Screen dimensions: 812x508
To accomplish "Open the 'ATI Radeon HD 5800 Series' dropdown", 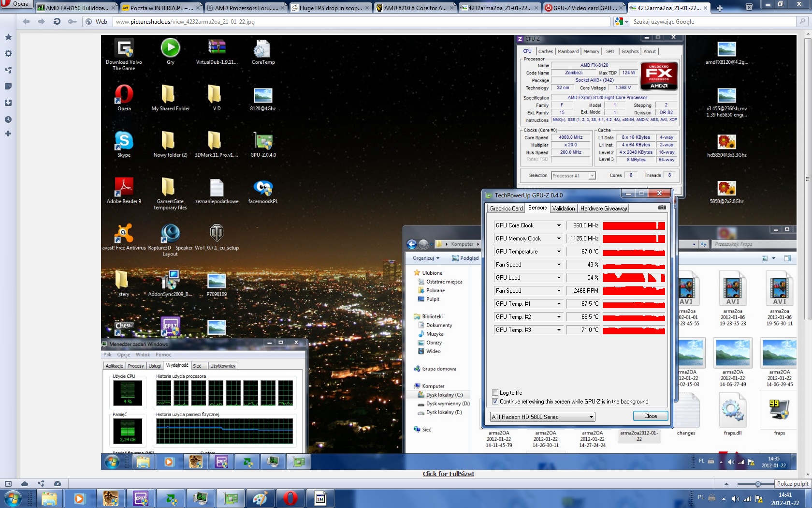I will coord(542,417).
